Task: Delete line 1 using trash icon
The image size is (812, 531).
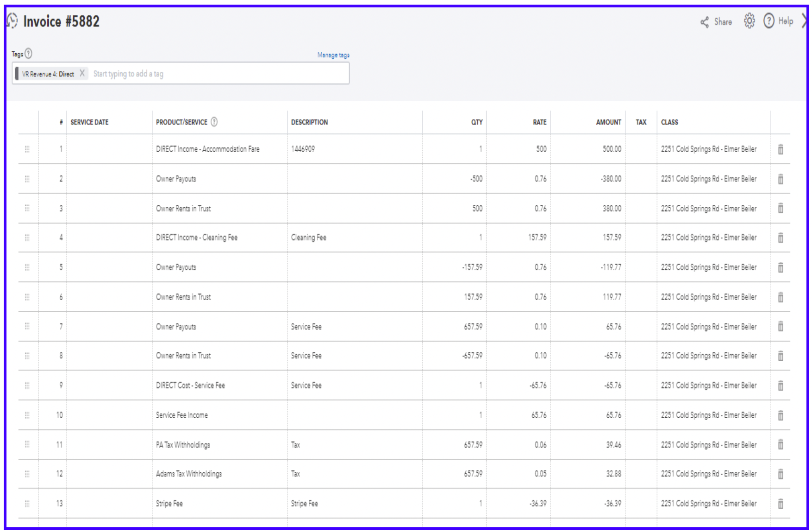Action: (x=781, y=149)
